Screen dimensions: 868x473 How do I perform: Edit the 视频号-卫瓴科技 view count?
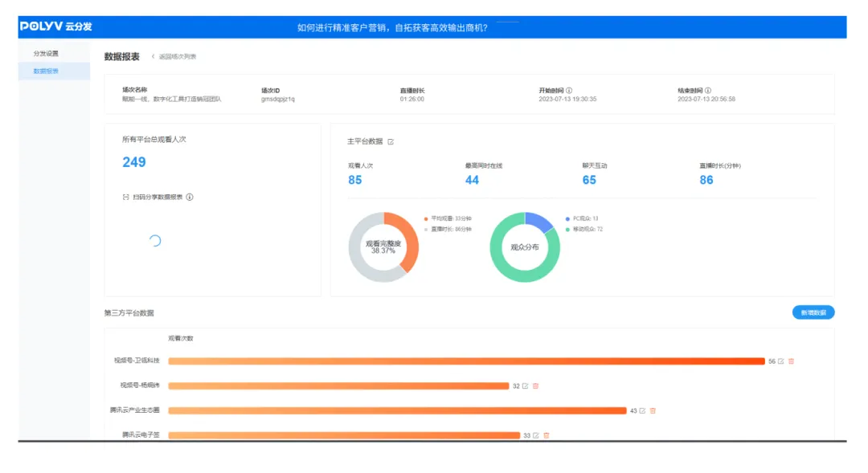click(x=781, y=361)
